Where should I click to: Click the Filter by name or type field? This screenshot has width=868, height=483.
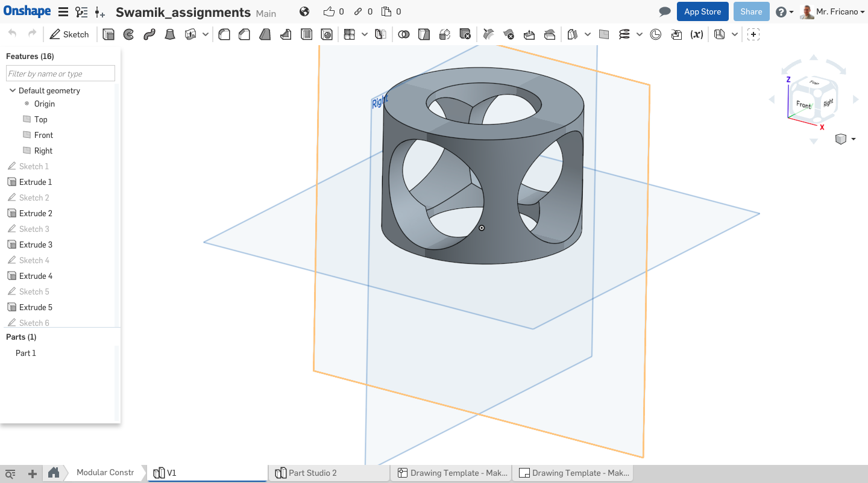(60, 73)
